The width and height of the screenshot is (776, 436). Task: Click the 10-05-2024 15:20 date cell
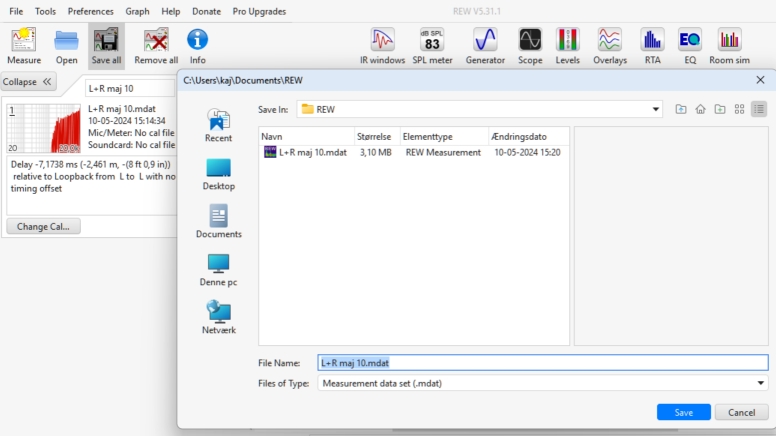coord(527,152)
